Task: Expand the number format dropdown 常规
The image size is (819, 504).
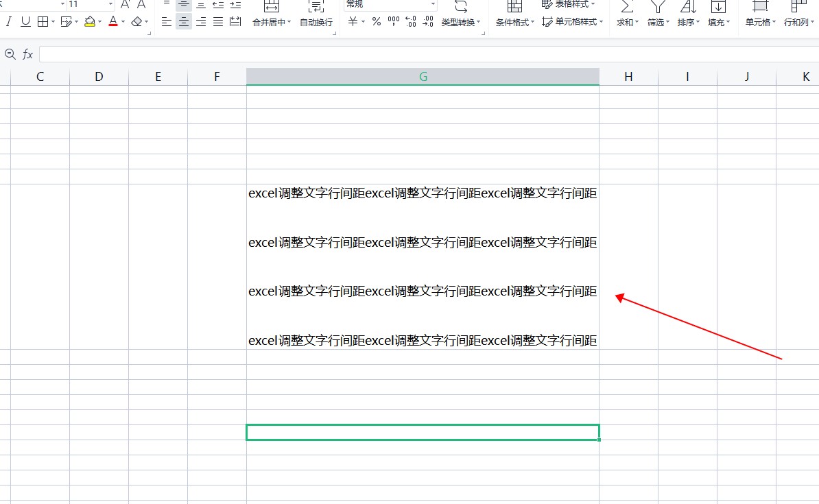Action: (x=433, y=4)
